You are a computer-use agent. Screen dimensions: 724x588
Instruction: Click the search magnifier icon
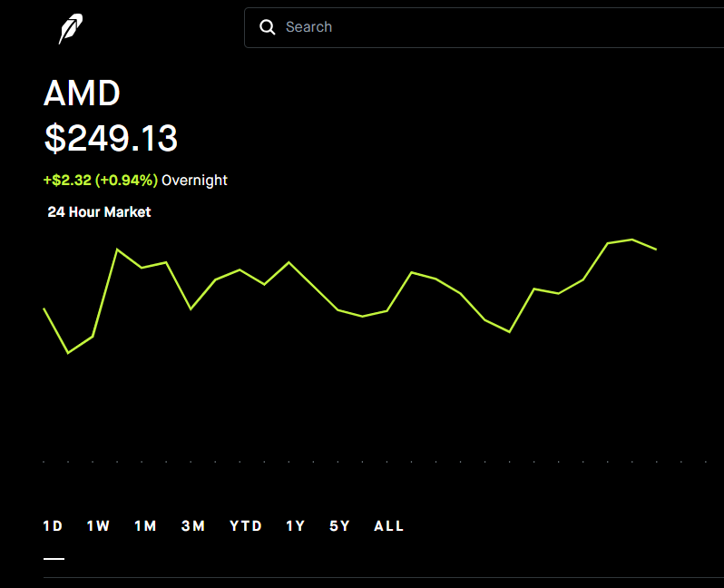[x=268, y=27]
